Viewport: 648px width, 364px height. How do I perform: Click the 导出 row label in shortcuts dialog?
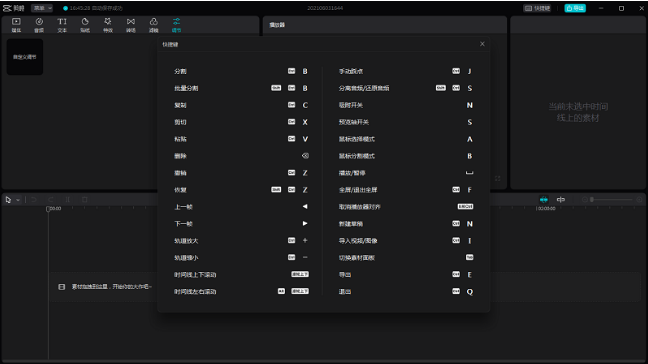click(x=345, y=275)
